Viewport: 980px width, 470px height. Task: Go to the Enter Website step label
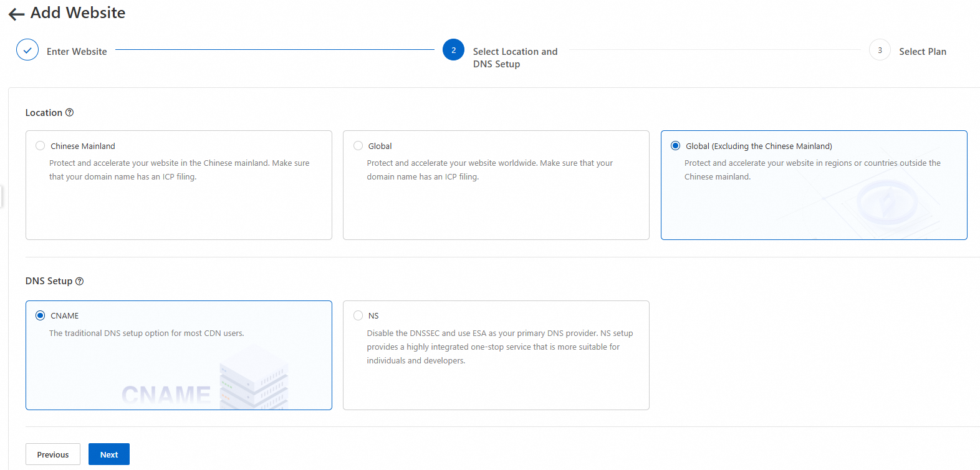[x=77, y=52]
